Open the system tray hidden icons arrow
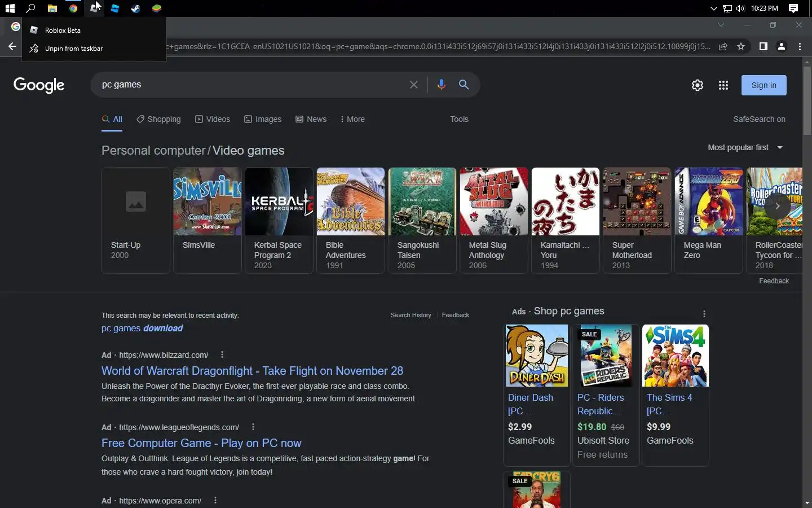The height and width of the screenshot is (508, 812). pyautogui.click(x=713, y=8)
